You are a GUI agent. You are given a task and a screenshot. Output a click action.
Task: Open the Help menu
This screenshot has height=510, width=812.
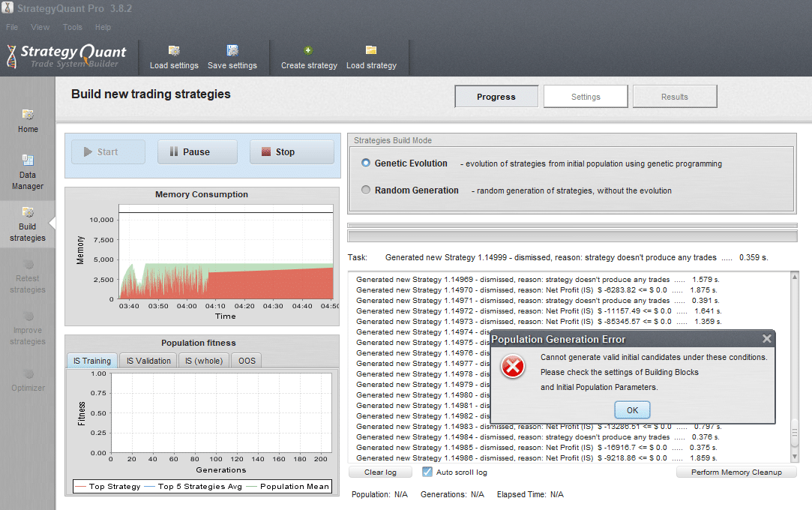point(103,27)
